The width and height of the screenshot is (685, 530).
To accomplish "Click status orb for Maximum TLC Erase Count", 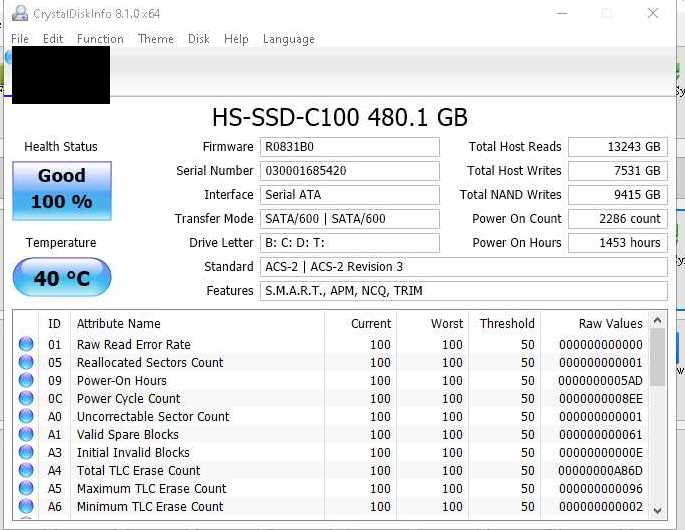I will tap(26, 488).
